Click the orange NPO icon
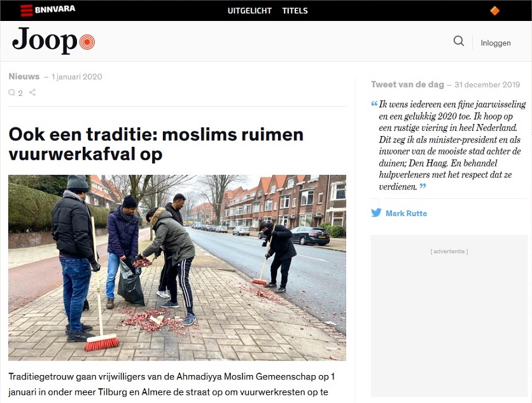Image resolution: width=532 pixels, height=403 pixels. [494, 11]
